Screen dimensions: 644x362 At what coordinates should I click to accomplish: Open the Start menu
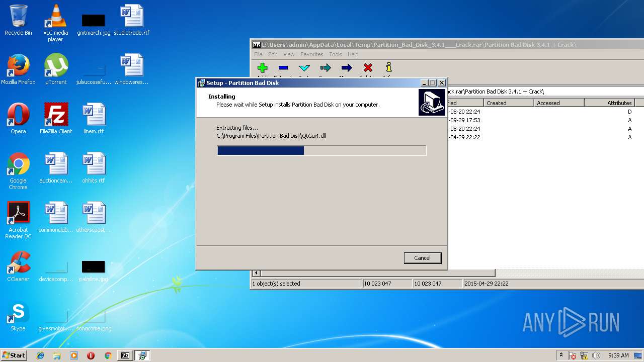14,355
